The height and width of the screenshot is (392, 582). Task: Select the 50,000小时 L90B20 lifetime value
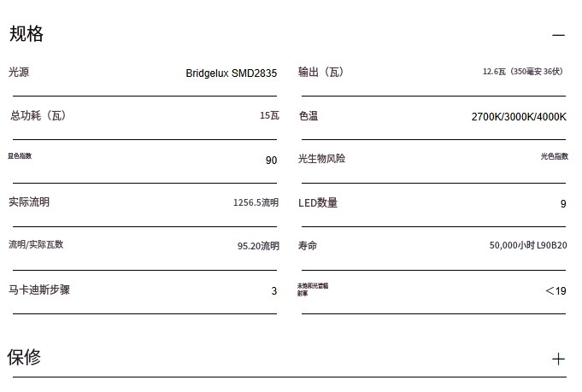pyautogui.click(x=527, y=246)
